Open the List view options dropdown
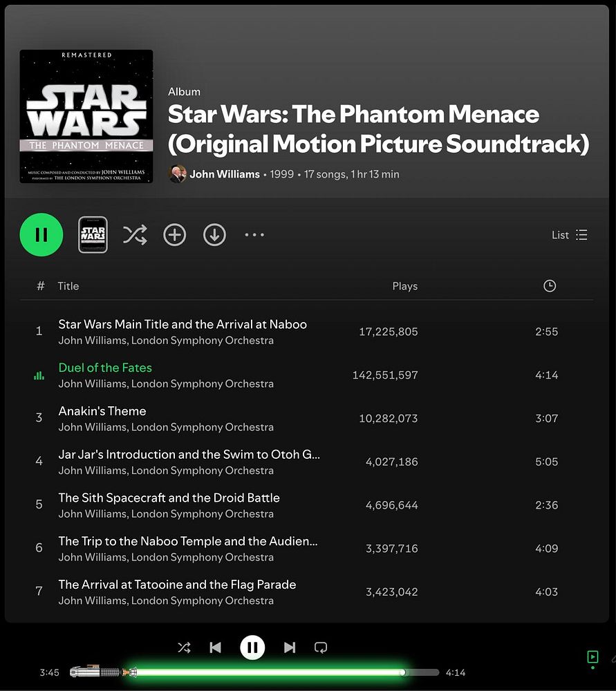The image size is (616, 691). coord(569,235)
